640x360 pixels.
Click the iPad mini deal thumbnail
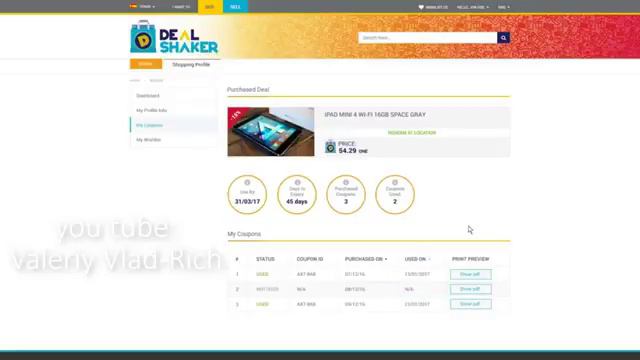click(271, 132)
